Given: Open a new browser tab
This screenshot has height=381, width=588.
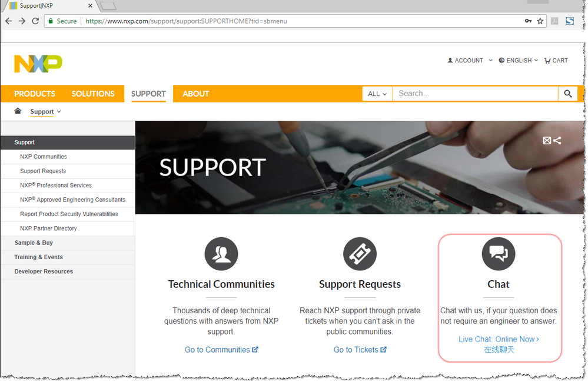Looking at the screenshot, I should tap(108, 6).
